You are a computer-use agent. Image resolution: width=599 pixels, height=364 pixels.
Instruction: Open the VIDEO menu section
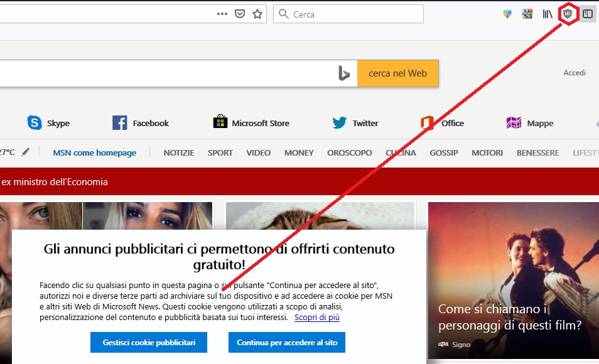(258, 153)
